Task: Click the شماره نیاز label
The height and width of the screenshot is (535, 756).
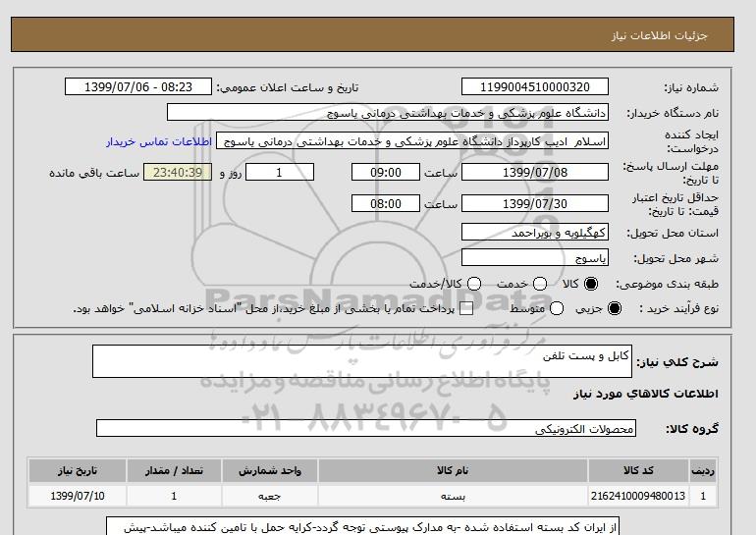Action: point(691,87)
